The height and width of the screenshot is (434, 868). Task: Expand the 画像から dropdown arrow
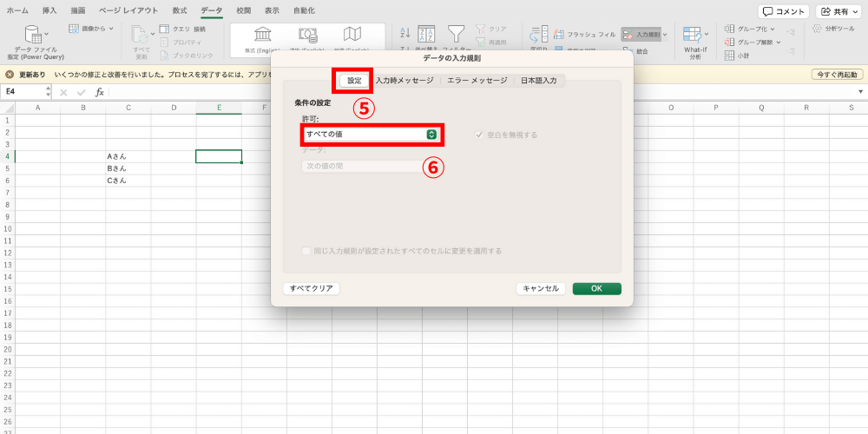pos(111,29)
